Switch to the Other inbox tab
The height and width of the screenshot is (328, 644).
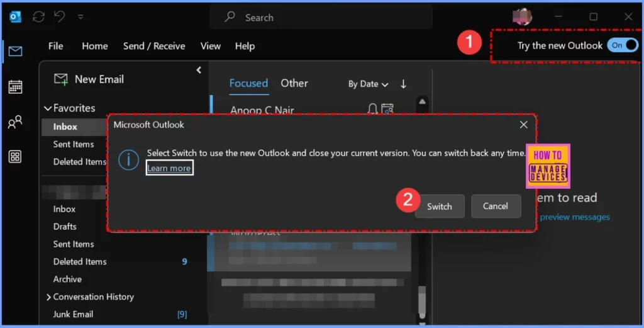pyautogui.click(x=294, y=84)
